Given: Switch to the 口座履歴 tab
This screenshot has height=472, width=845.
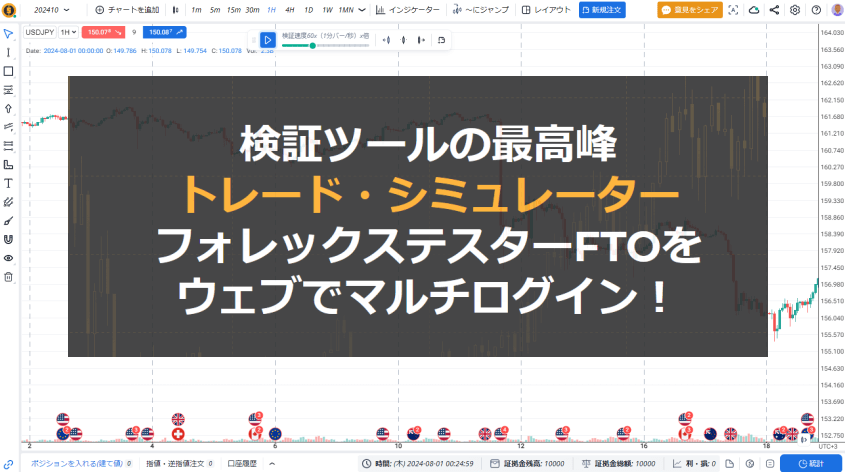Looking at the screenshot, I should click(x=242, y=464).
